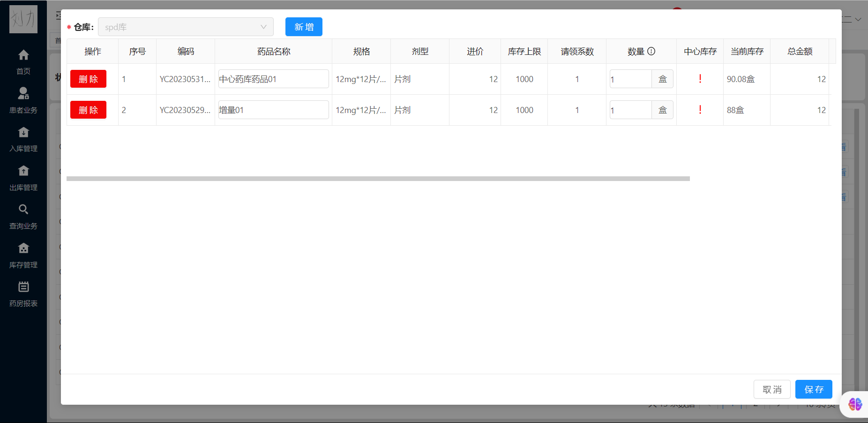Screen dimensions: 868x423
Task: Click the horizontal table scrollbar
Action: 378,179
